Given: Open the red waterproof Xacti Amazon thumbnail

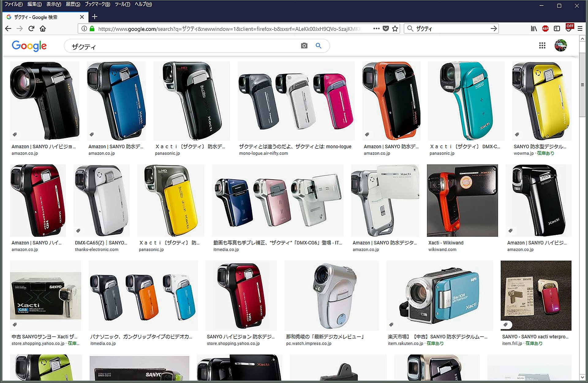Looking at the screenshot, I should point(38,201).
